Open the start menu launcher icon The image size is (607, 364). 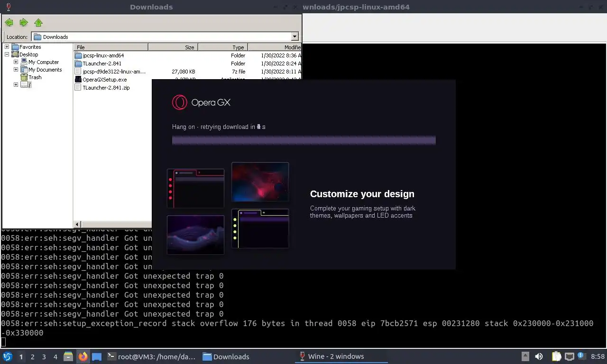point(8,356)
